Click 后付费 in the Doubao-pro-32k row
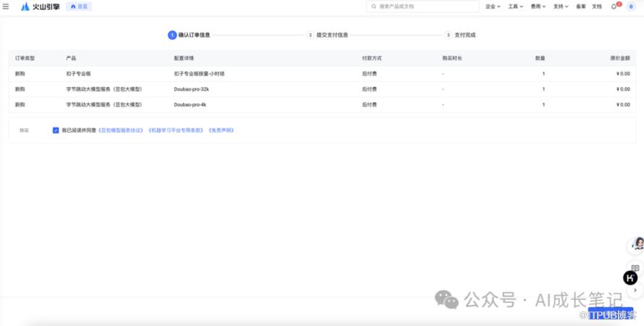 [369, 89]
